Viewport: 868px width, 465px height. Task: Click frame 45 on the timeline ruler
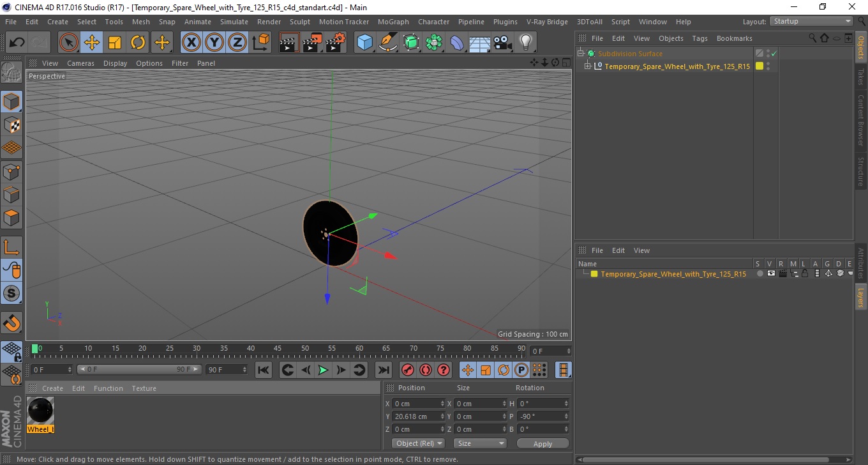[278, 349]
